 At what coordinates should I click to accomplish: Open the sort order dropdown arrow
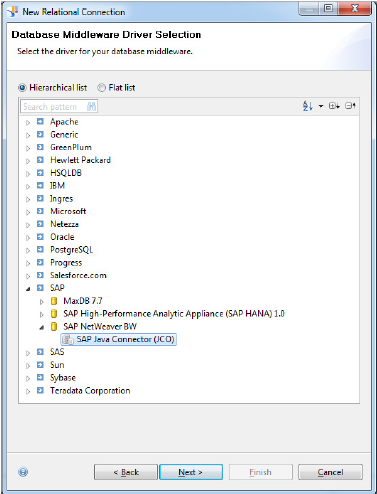pyautogui.click(x=321, y=106)
